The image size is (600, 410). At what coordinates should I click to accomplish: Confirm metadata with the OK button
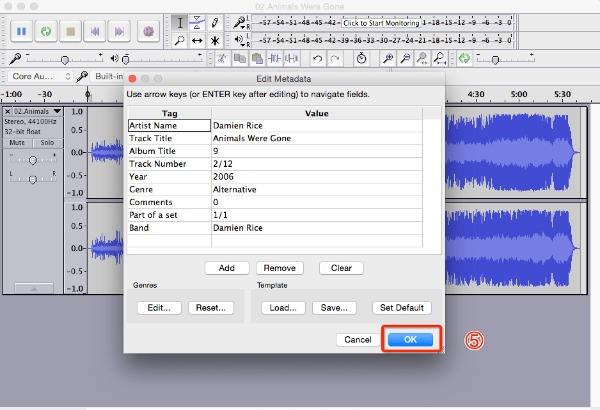click(410, 340)
